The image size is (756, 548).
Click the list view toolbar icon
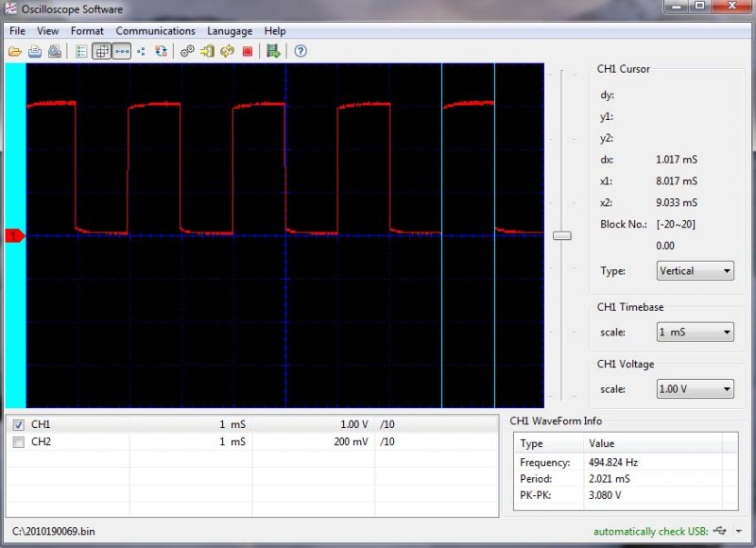pos(81,51)
